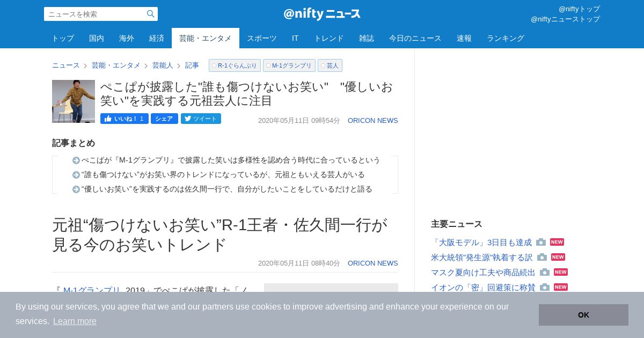Click the search magnifier icon
Screen dimensions: 644x338
coord(151,14)
